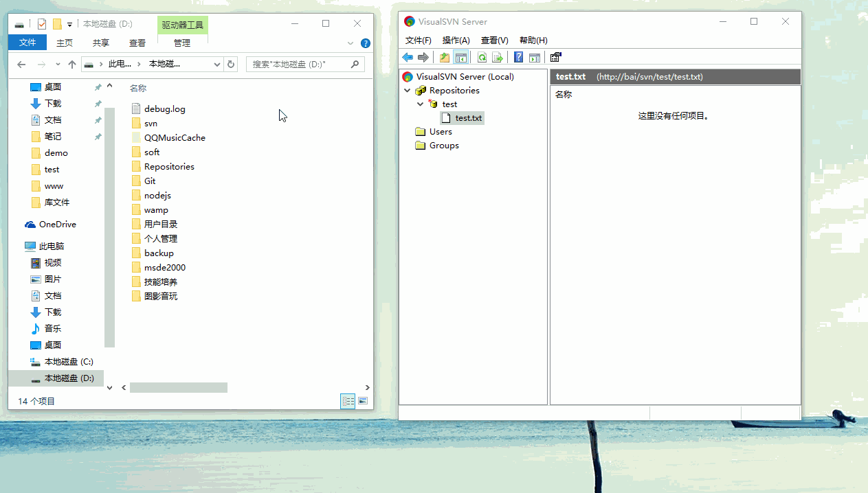Click the Export list icon
868x493 pixels.
[x=498, y=58]
